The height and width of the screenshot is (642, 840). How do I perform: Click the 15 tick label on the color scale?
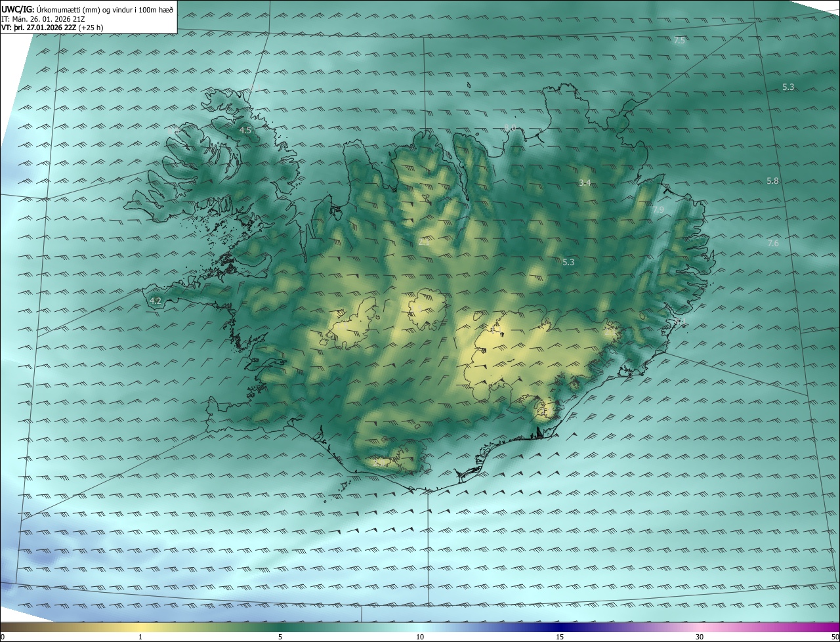pos(560,637)
